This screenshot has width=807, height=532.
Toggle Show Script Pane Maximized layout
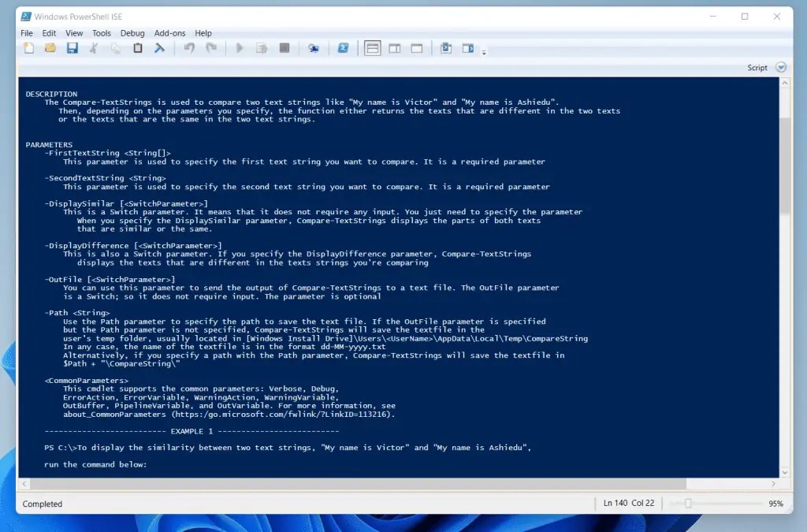tap(416, 48)
